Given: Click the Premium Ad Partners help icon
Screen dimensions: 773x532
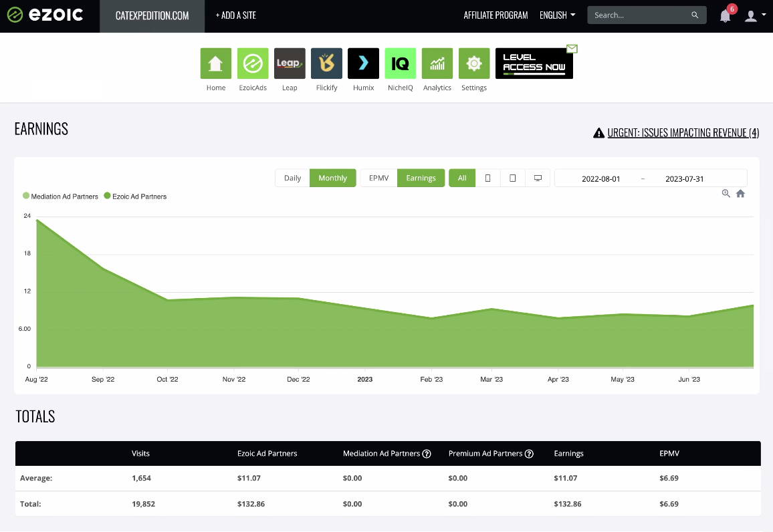Looking at the screenshot, I should [x=529, y=454].
